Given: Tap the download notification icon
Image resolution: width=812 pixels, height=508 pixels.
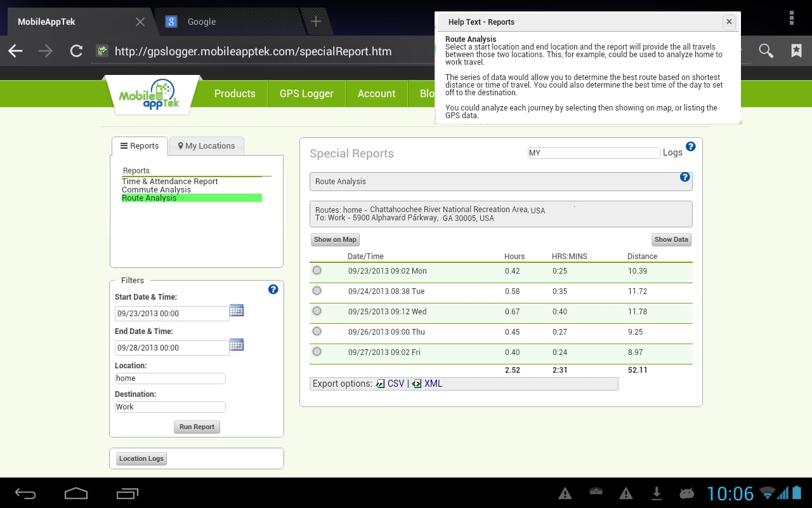Looking at the screenshot, I should [x=657, y=493].
